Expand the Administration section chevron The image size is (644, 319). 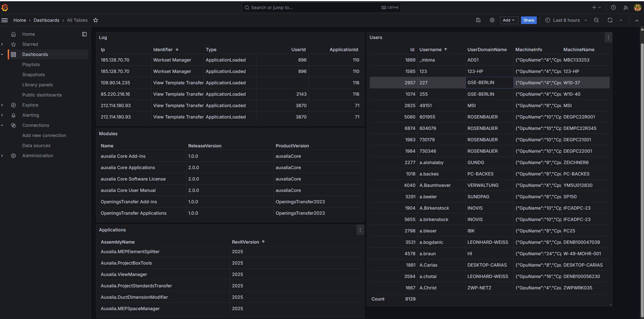click(2, 156)
